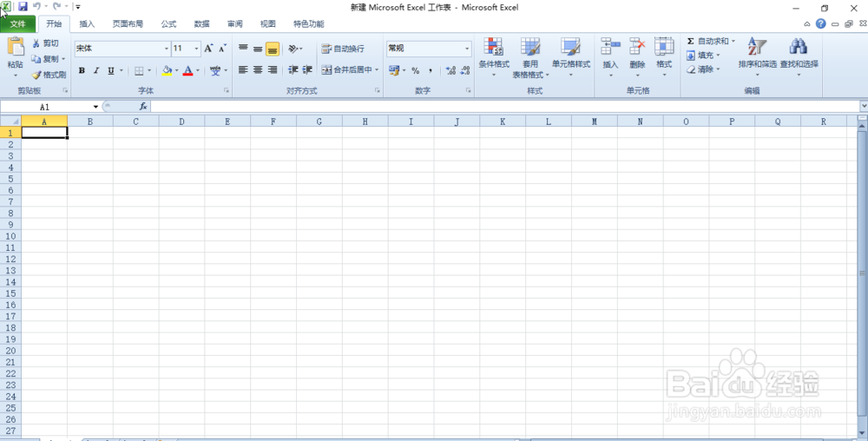This screenshot has width=868, height=441.
Task: Toggle Wrap Text (自动换行)
Action: click(343, 49)
